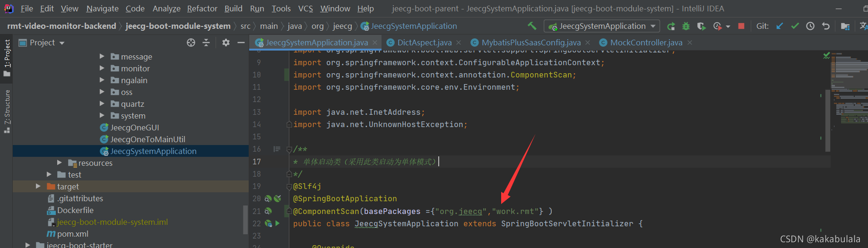Viewport: 868px width, 248px height.
Task: Close the JeecgSystemApplication.java tab
Action: [x=375, y=43]
